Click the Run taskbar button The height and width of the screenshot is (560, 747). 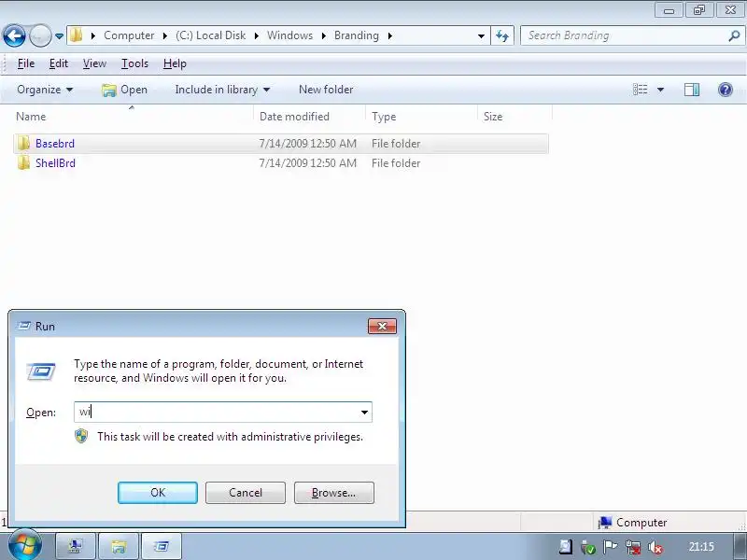coord(162,546)
